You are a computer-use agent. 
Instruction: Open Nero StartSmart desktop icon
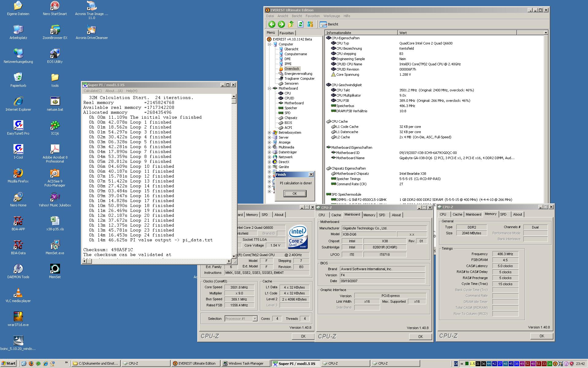click(55, 9)
